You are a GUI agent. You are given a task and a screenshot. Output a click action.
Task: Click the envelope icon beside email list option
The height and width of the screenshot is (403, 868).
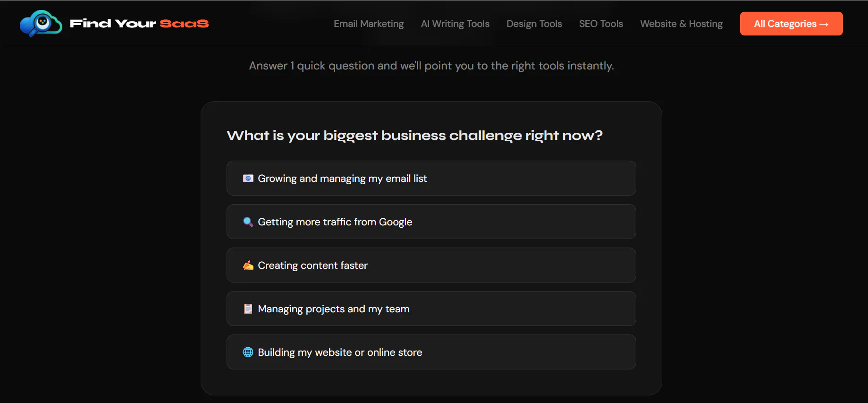[248, 178]
